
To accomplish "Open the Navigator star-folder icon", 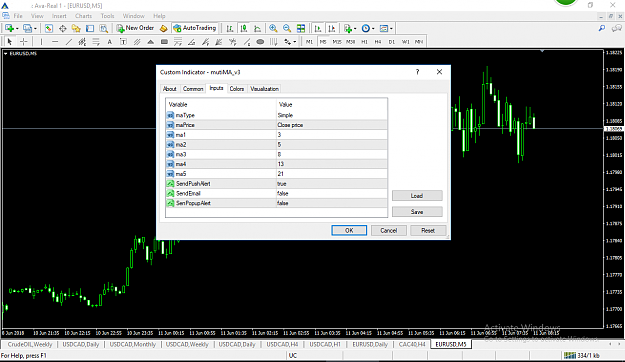I will (76, 28).
